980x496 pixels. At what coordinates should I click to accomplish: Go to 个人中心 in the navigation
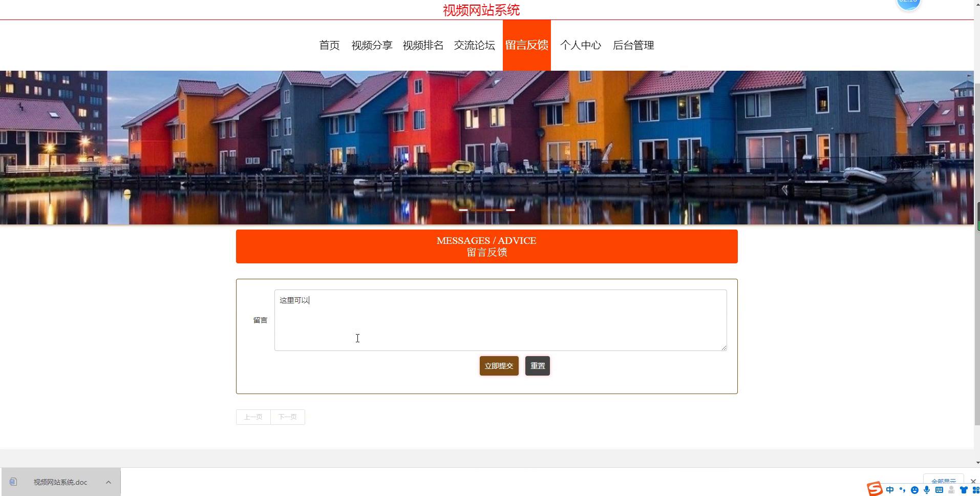(x=580, y=45)
